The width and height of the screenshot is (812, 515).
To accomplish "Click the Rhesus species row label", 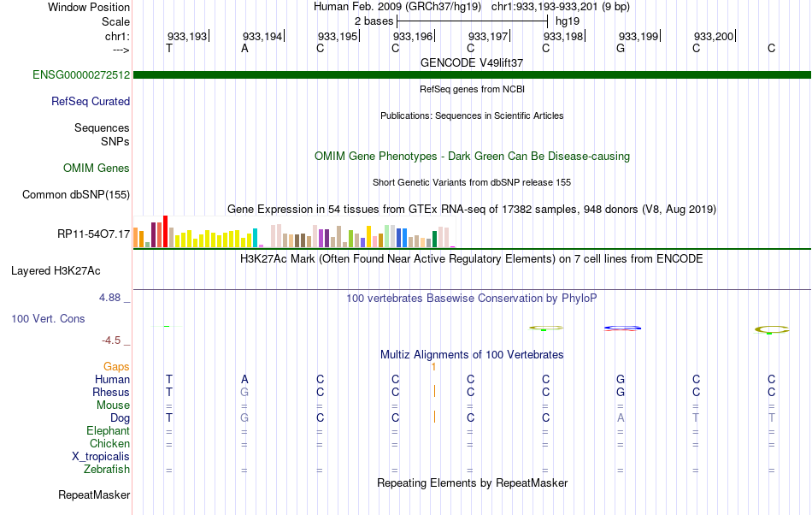I will [x=111, y=392].
